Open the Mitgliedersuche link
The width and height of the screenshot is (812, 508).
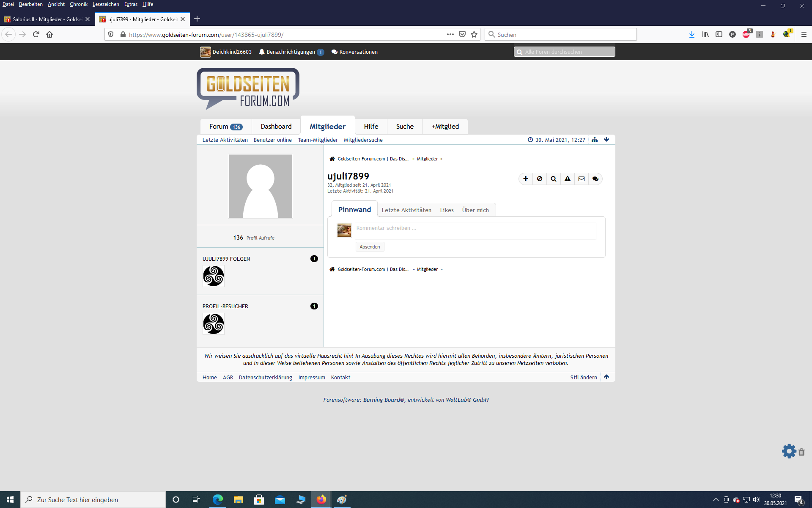point(363,140)
